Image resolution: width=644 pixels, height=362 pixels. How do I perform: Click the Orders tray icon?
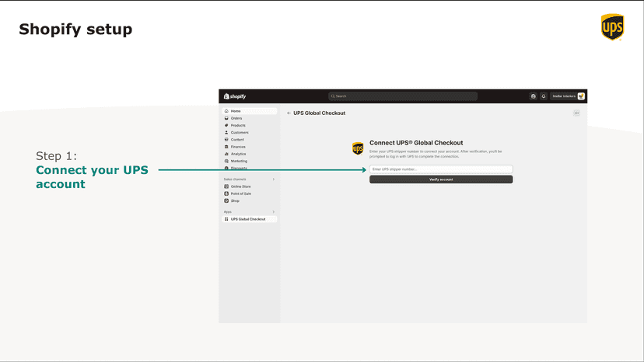(x=226, y=118)
